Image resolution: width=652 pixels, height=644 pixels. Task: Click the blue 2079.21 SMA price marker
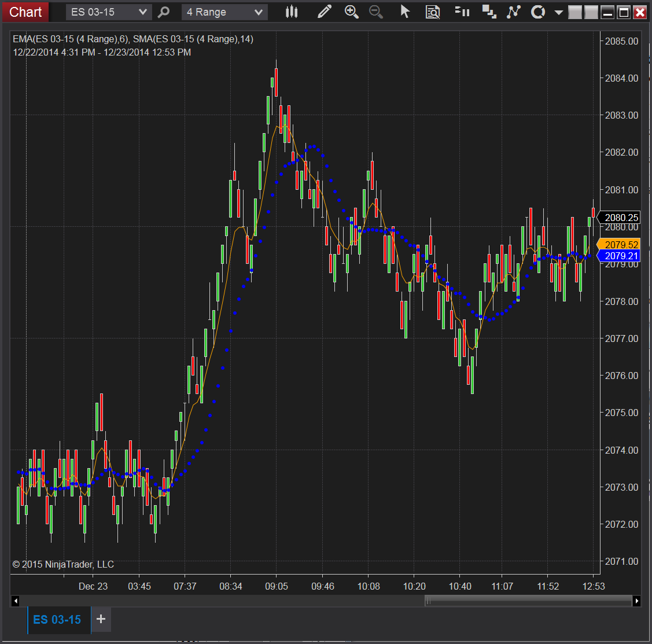pos(619,256)
